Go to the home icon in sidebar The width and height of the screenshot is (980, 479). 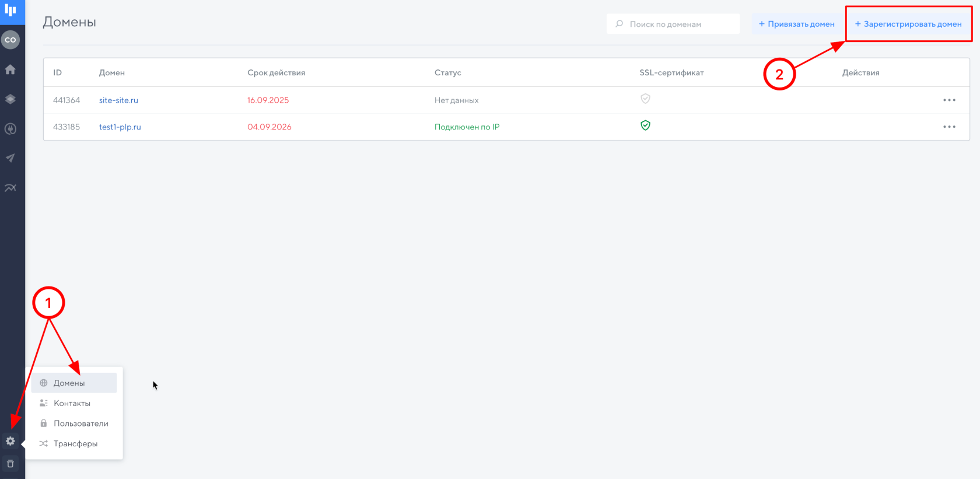coord(10,69)
